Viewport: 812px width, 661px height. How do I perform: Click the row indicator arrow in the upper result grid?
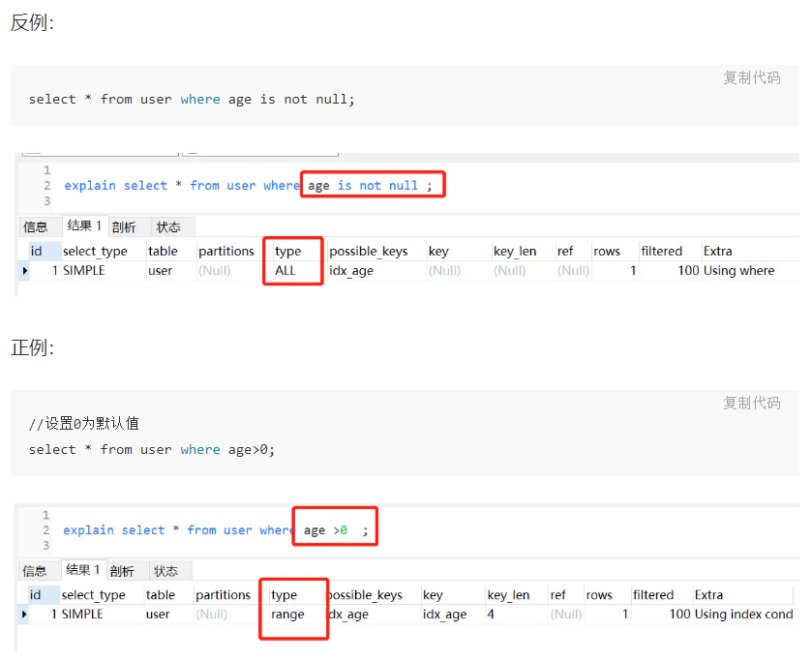pos(24,270)
